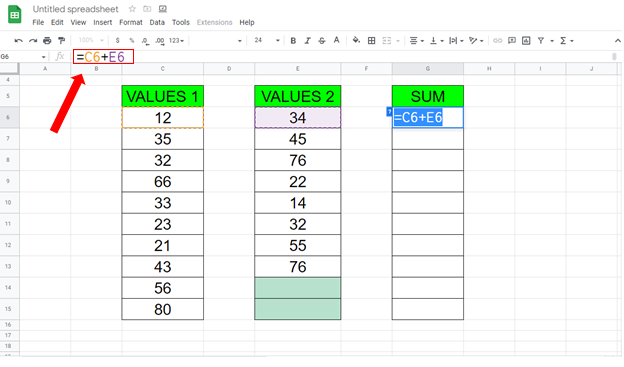The image size is (624, 367).
Task: Open the Name box G6 dropdown
Action: click(x=43, y=57)
